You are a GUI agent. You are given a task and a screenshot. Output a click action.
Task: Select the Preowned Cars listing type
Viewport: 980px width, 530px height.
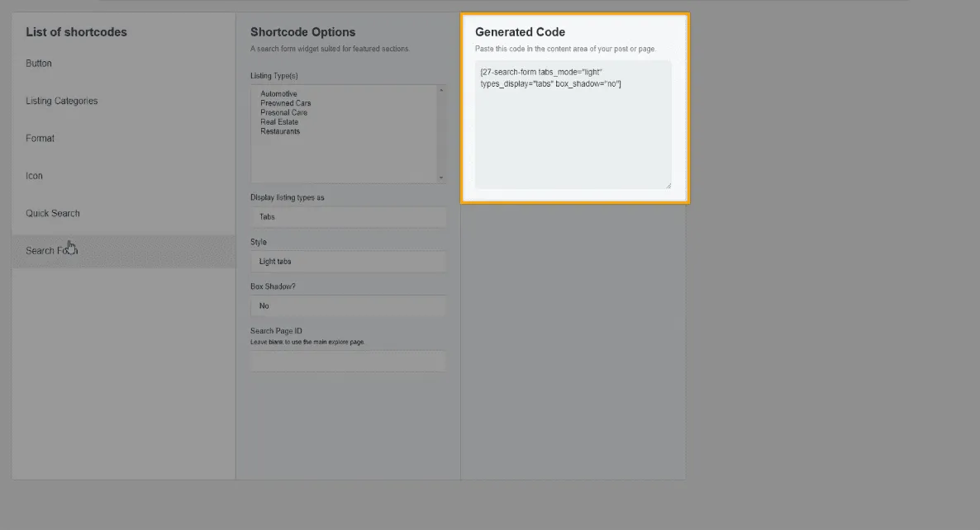click(x=285, y=103)
